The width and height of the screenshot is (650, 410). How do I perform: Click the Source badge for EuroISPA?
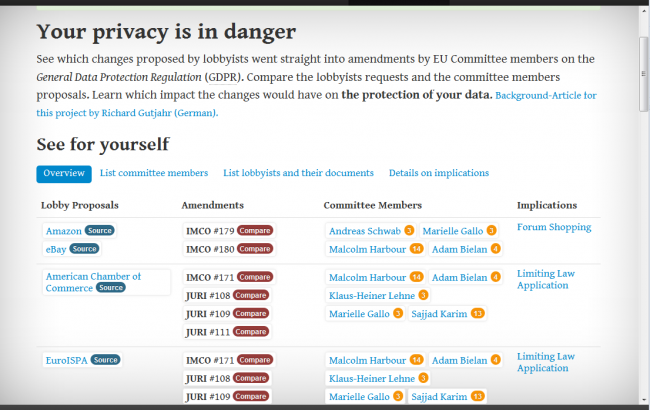(106, 360)
